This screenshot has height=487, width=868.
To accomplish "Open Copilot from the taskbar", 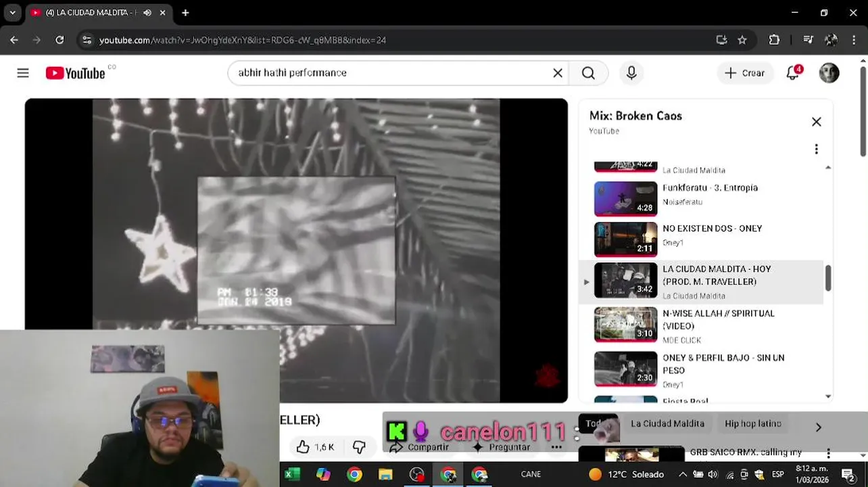I will click(x=323, y=474).
